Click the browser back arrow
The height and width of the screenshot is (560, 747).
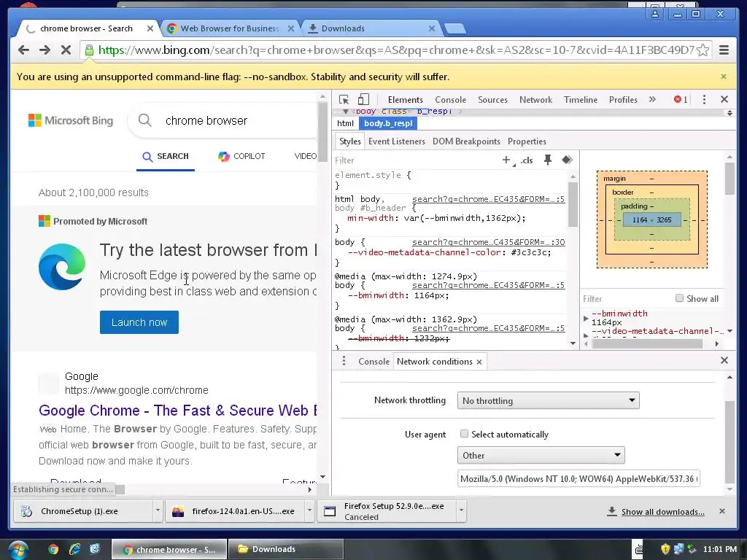(23, 50)
